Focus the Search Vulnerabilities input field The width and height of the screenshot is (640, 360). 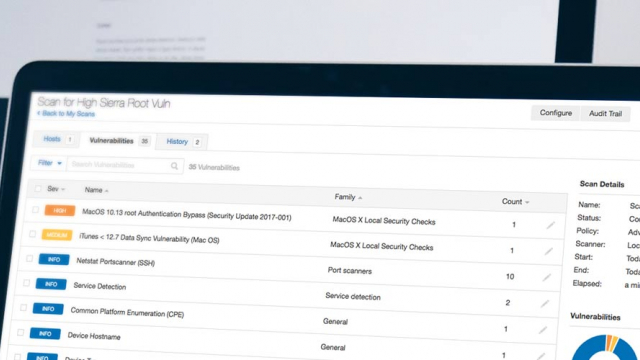click(x=120, y=165)
